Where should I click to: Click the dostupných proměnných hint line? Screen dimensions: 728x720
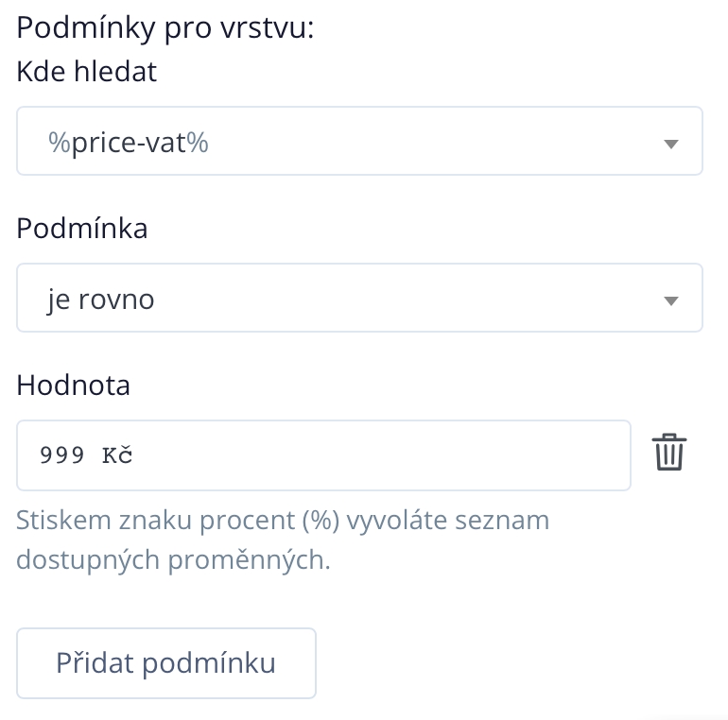point(173,559)
